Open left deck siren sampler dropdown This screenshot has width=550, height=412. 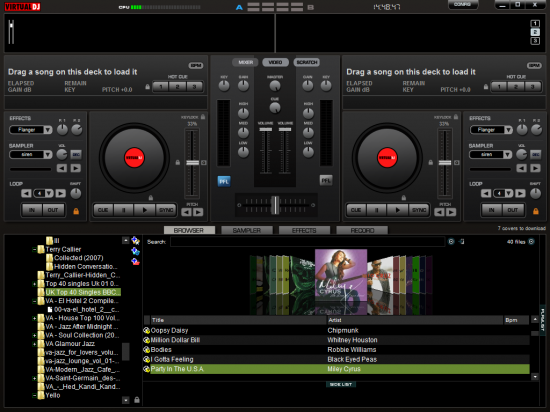coord(48,155)
